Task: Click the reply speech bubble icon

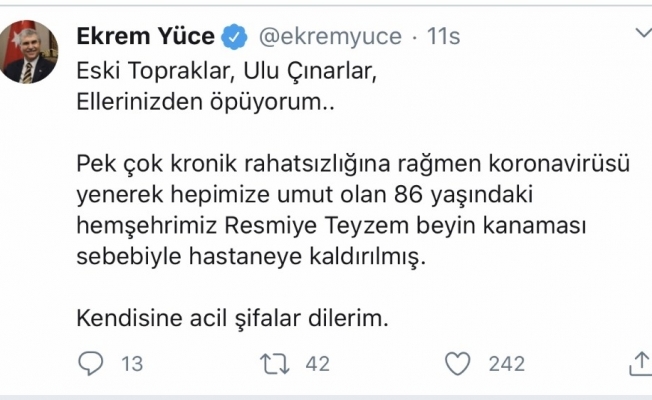Action: pyautogui.click(x=91, y=364)
